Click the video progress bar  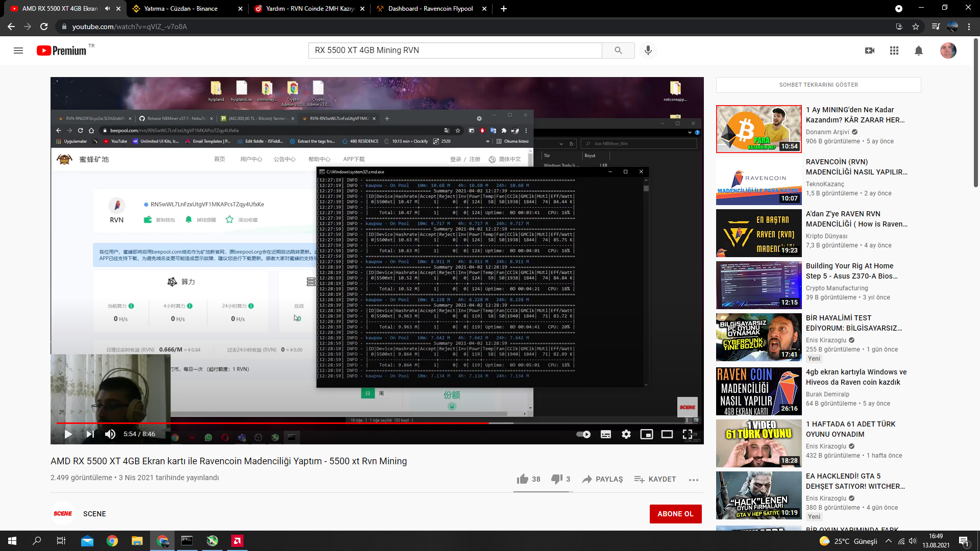tap(377, 423)
